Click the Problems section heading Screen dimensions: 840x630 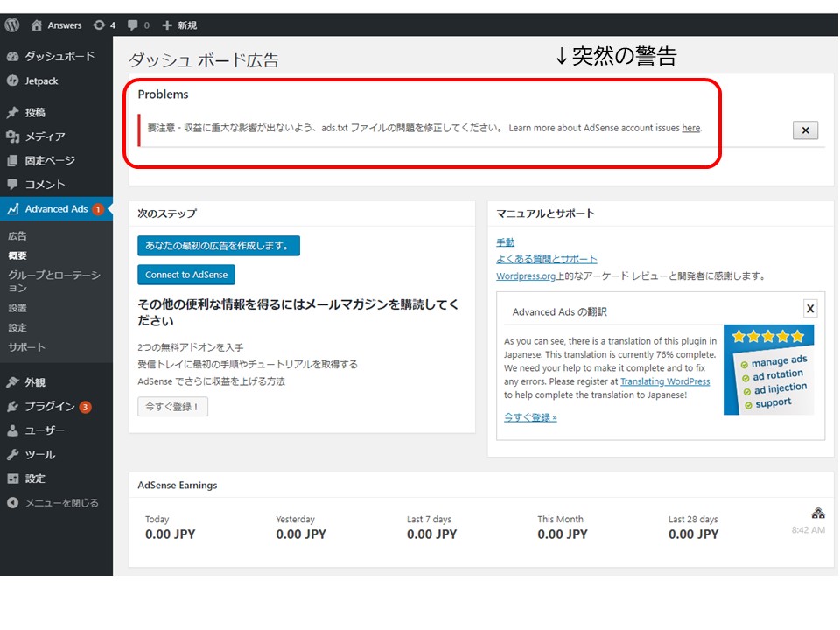coord(163,94)
